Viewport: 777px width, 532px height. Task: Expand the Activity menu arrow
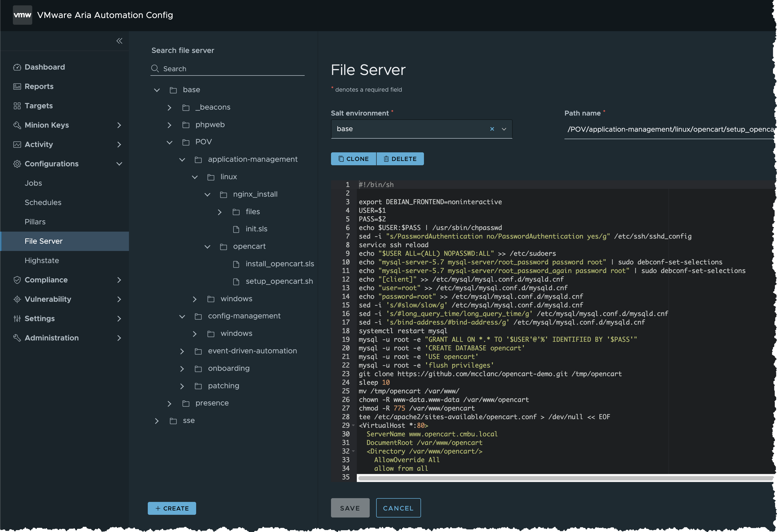click(x=119, y=145)
